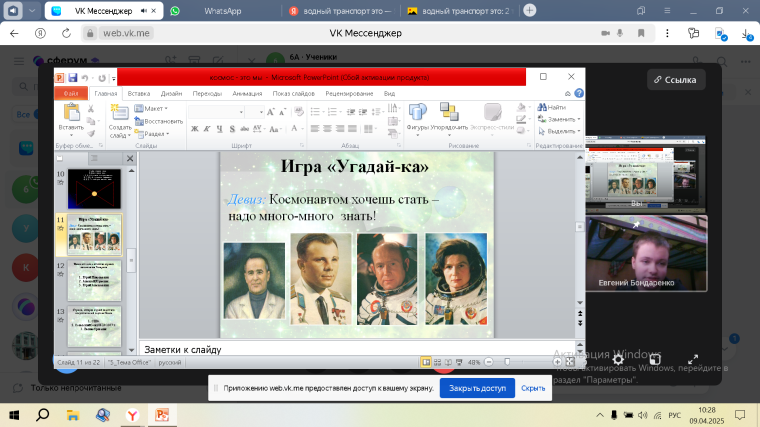Viewport: 760px width, 427px height.
Task: Enter fullscreen mode in VK call
Action: (x=693, y=360)
